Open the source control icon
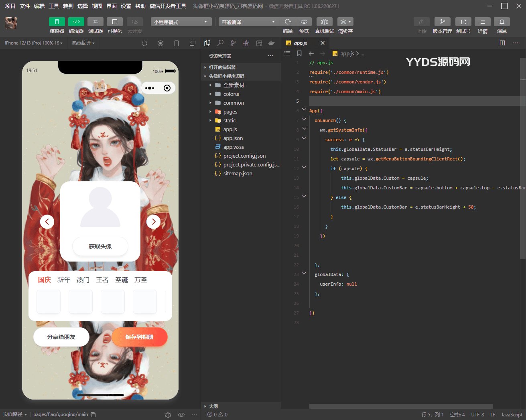 tap(233, 43)
